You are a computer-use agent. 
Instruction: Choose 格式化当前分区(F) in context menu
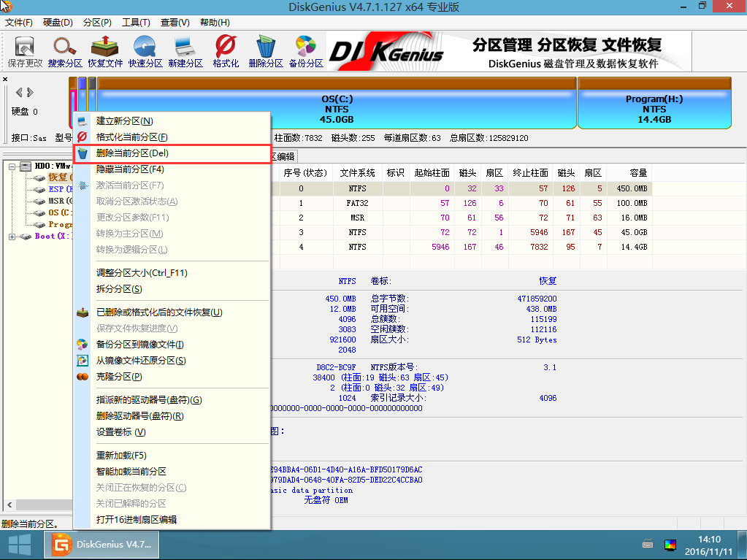pyautogui.click(x=172, y=137)
